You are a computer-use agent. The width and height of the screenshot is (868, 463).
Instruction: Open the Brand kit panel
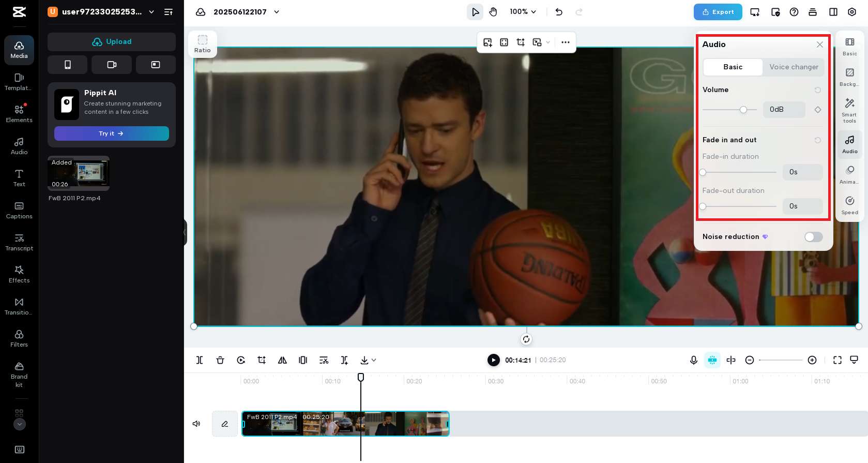[19, 375]
